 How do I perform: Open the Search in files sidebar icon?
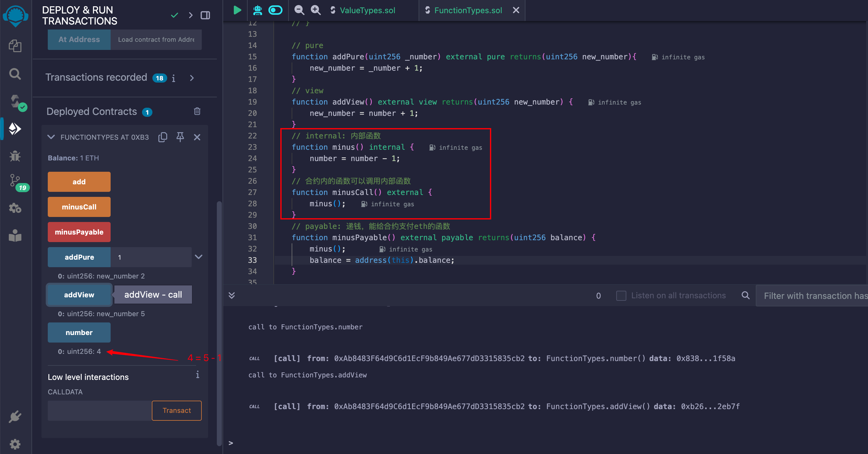(x=15, y=74)
